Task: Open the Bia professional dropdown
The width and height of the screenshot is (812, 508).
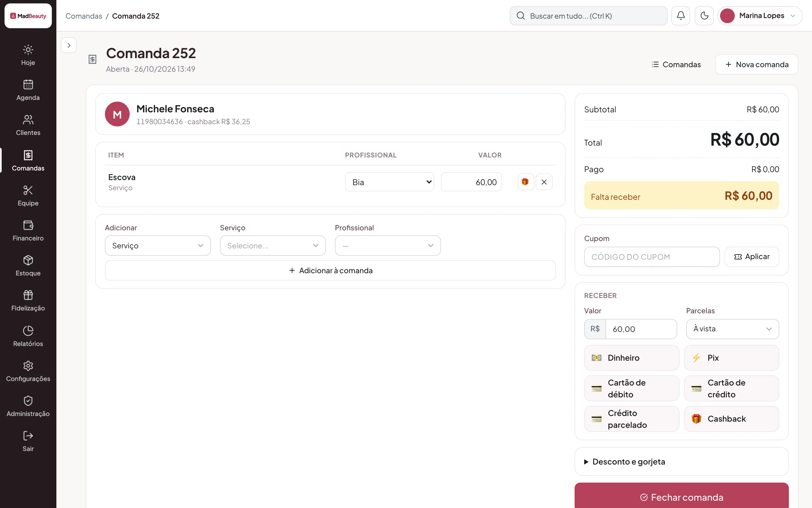Action: tap(390, 182)
